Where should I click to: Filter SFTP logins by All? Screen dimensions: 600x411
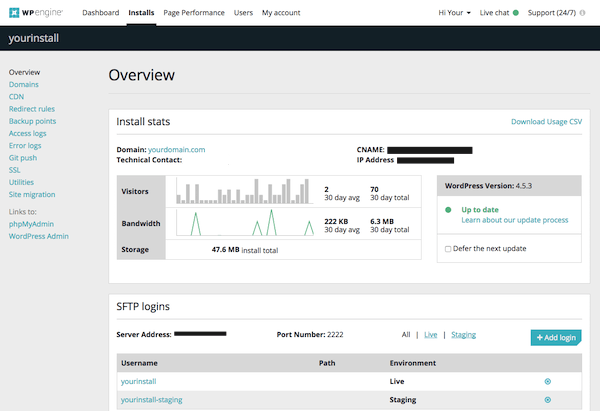(406, 335)
